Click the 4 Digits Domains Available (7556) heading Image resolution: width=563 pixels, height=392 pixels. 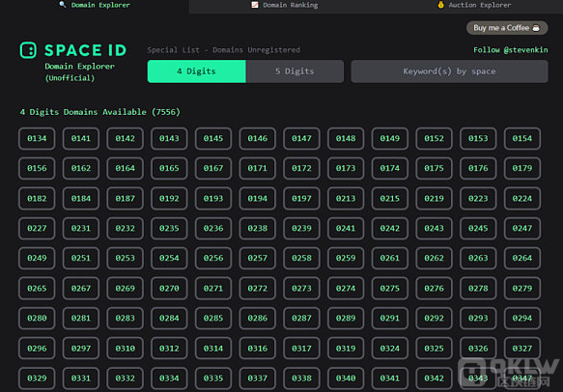pyautogui.click(x=99, y=112)
